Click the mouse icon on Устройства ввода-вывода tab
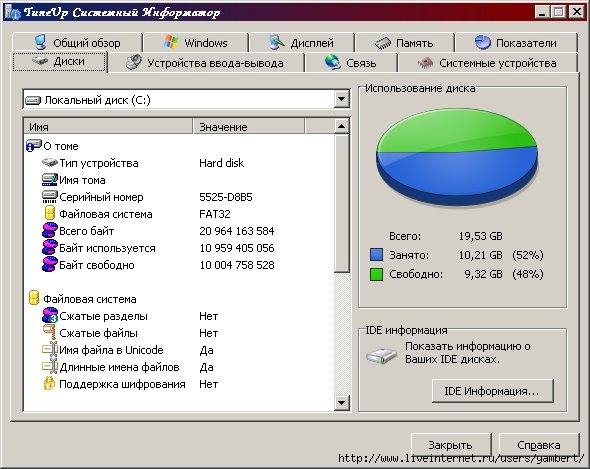590x469 pixels. [134, 62]
